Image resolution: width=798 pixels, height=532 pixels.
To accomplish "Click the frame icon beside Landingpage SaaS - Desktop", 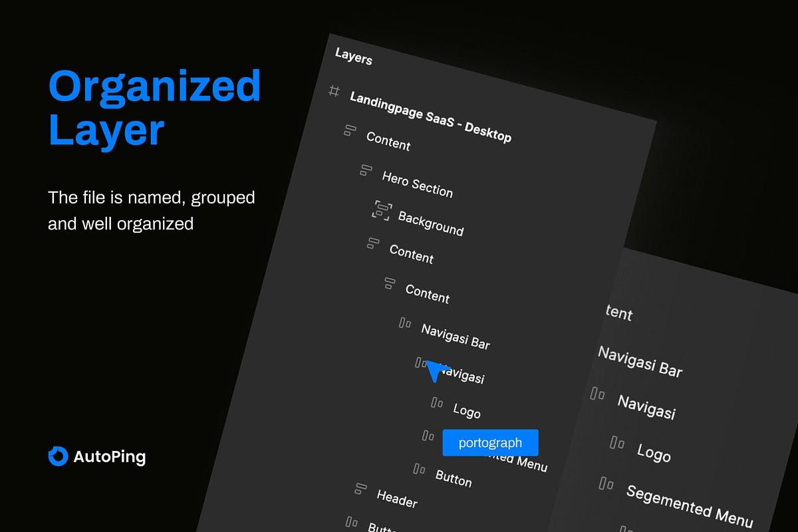I will pyautogui.click(x=334, y=91).
